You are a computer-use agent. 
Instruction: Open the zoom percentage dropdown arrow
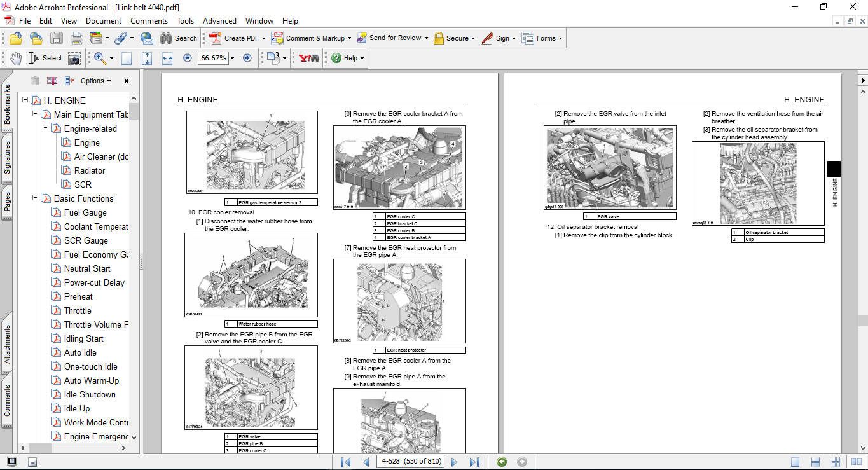(232, 58)
